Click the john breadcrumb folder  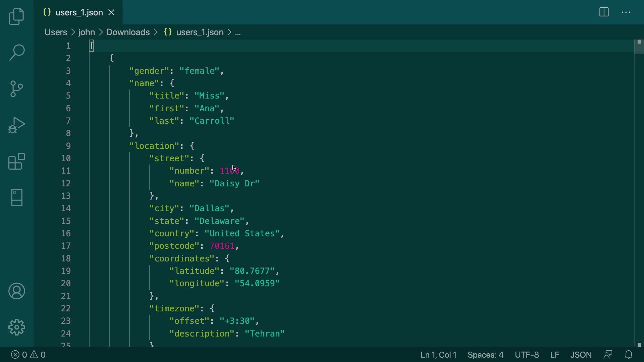(x=87, y=32)
